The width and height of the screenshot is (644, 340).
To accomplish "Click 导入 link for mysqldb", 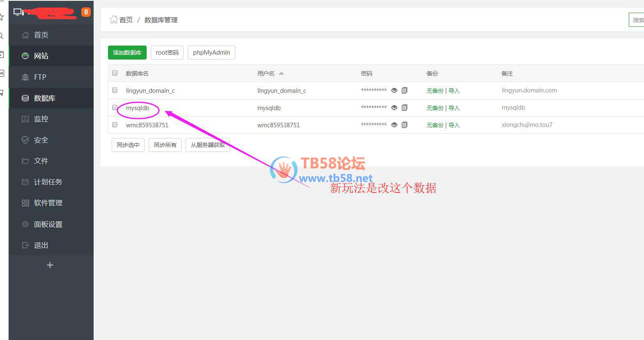I will pos(454,108).
